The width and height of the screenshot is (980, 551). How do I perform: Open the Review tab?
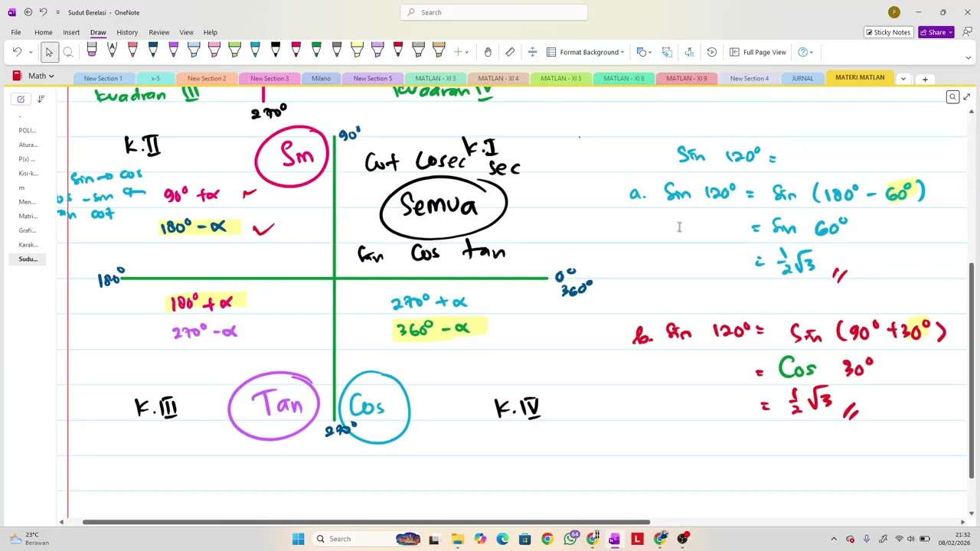[159, 32]
